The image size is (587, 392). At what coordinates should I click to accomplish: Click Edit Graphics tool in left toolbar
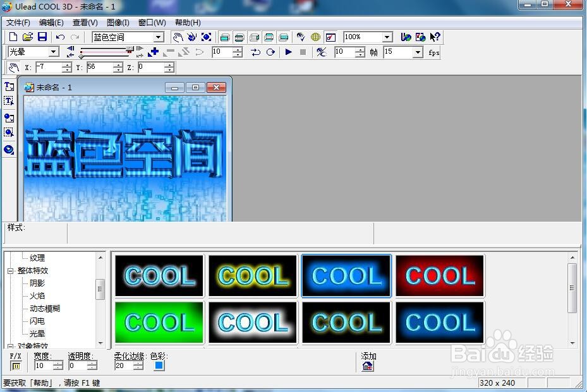pyautogui.click(x=9, y=133)
